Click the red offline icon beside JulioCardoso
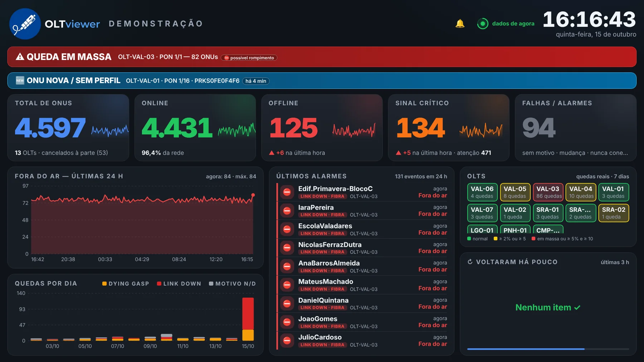Screen dimensions: 644x362 pos(287,341)
